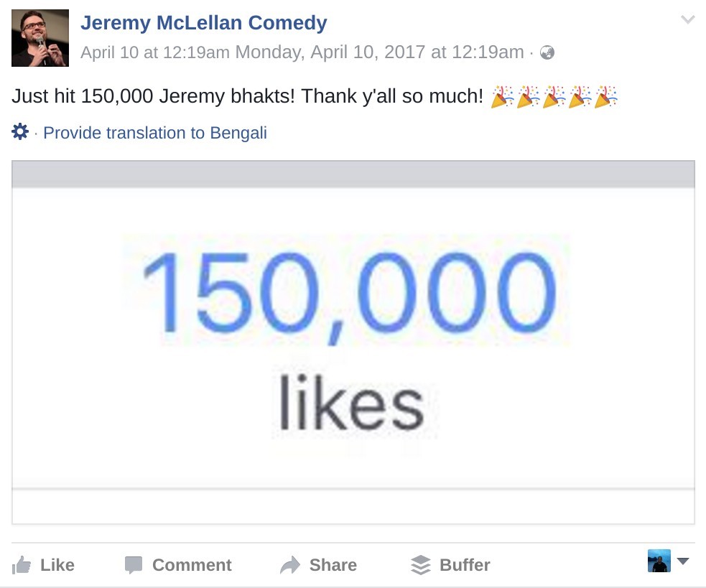Click small avatar next to Buffer row

pos(659,561)
